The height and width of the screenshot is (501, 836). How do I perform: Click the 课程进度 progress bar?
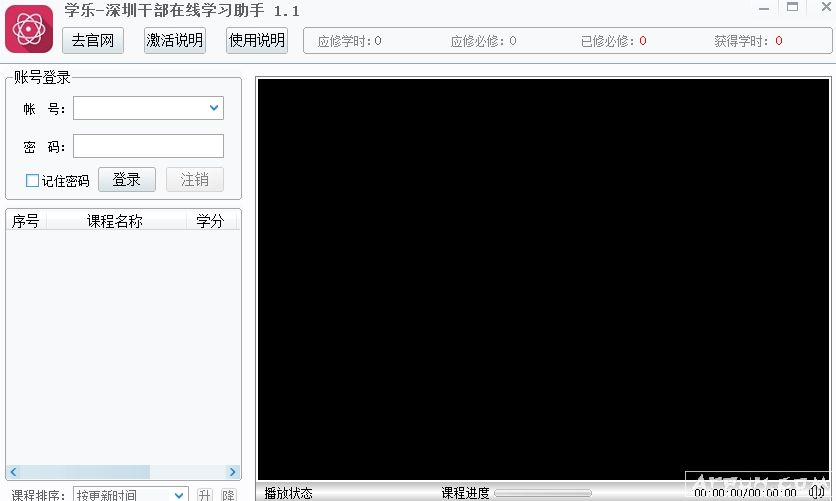coord(543,493)
